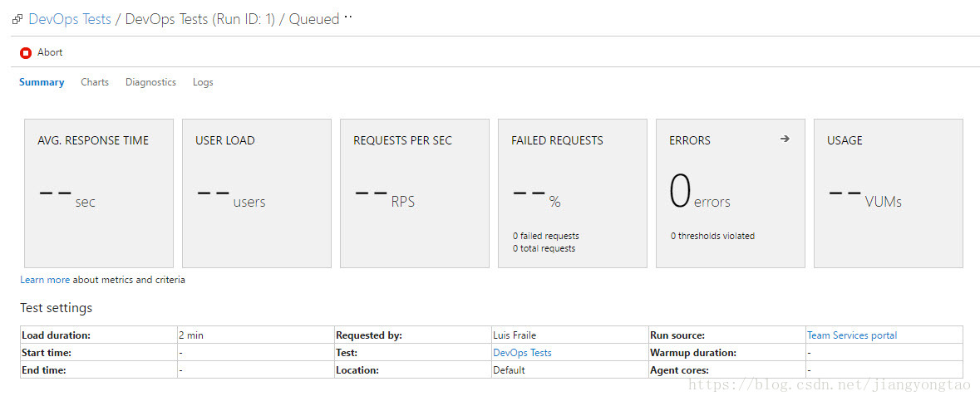The image size is (980, 401).
Task: Click the 'Default' location value
Action: (x=509, y=369)
